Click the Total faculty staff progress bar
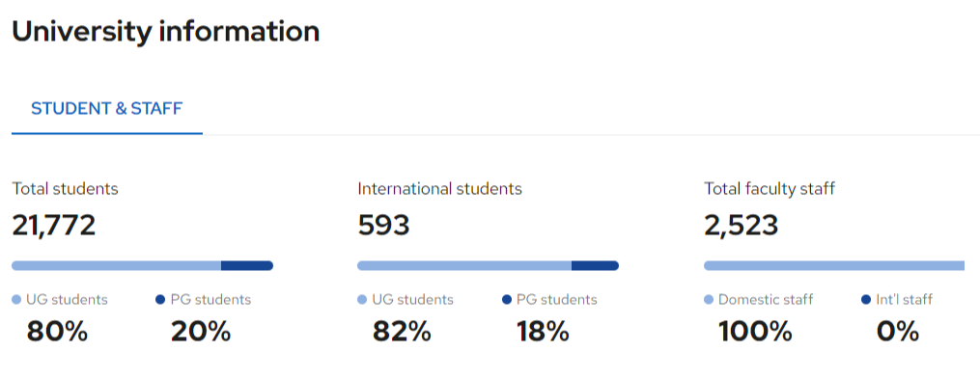980x379 pixels. pyautogui.click(x=834, y=266)
